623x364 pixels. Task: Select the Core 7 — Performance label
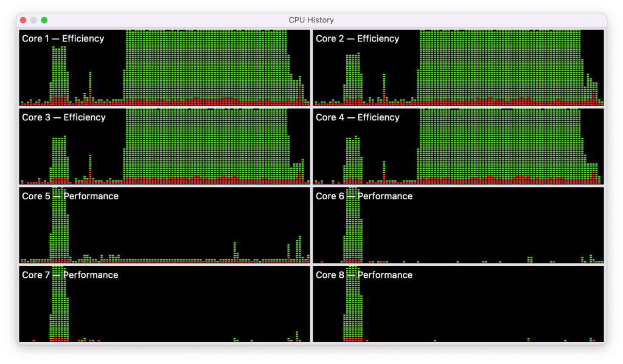[x=70, y=275]
